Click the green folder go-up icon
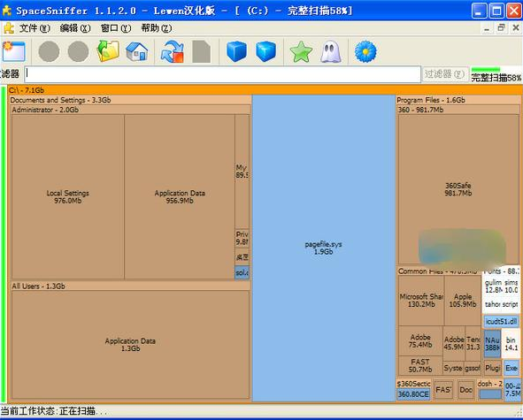The image size is (523, 420). (108, 51)
